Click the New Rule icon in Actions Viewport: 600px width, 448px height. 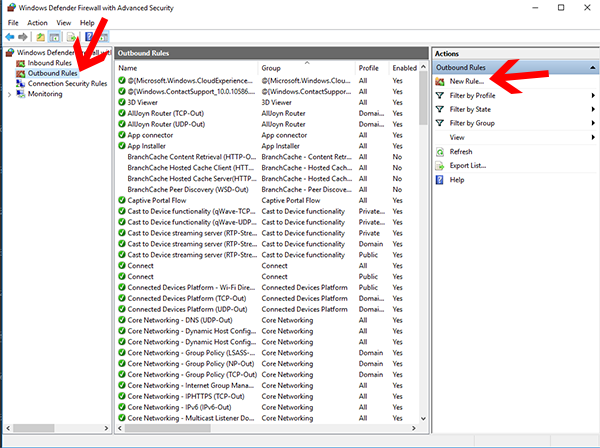pyautogui.click(x=440, y=81)
